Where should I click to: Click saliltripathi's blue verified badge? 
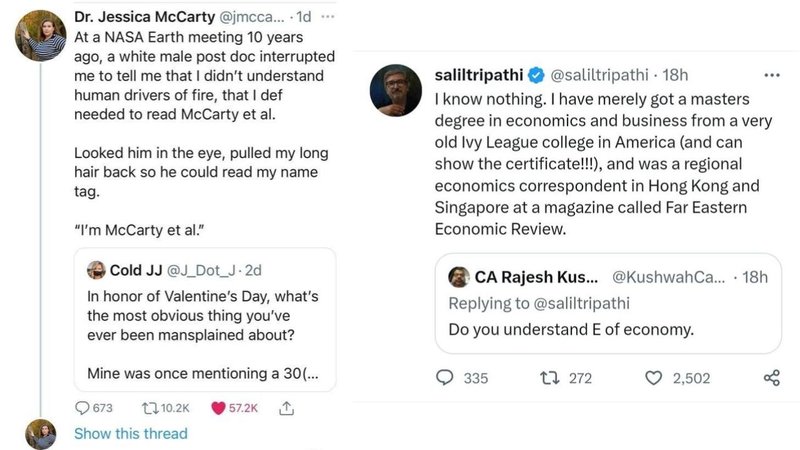pos(536,75)
